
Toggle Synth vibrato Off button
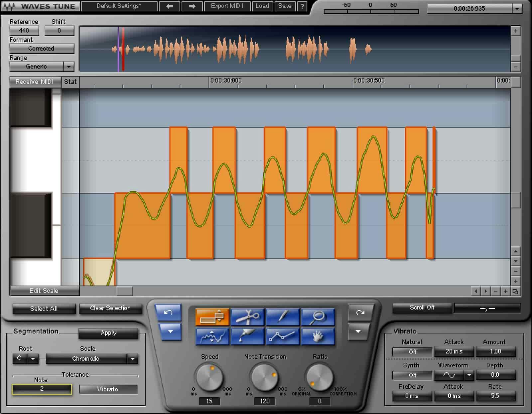(412, 375)
